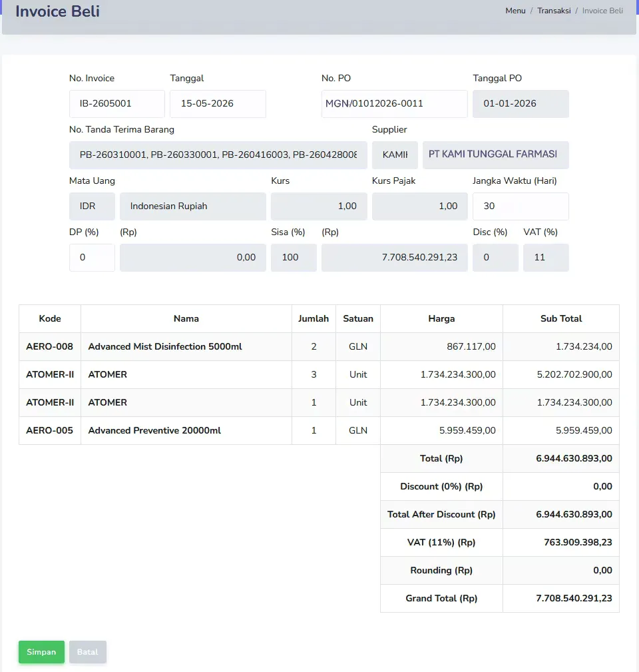Click the No. Tanda Terima Barang field

[x=218, y=155]
